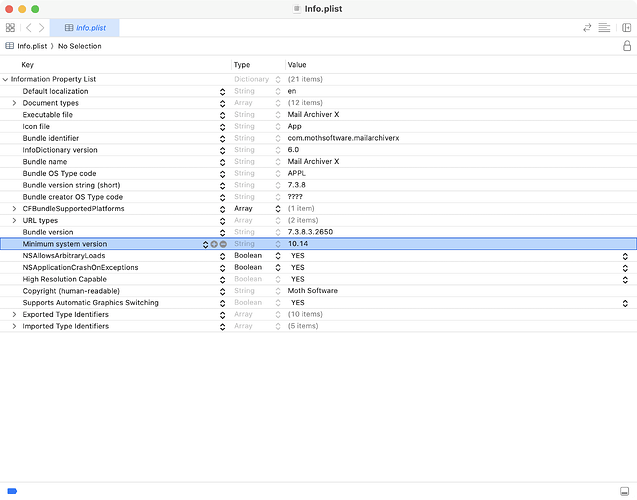Open type stepper for Dictionary root row
The image size is (637, 500).
278,80
